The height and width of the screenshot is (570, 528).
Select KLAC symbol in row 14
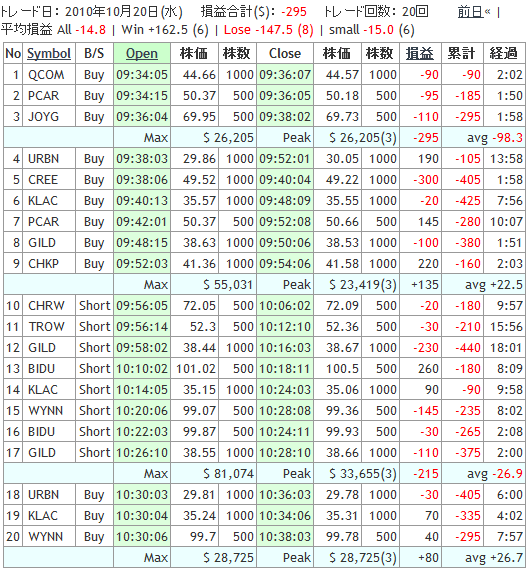coord(43,390)
